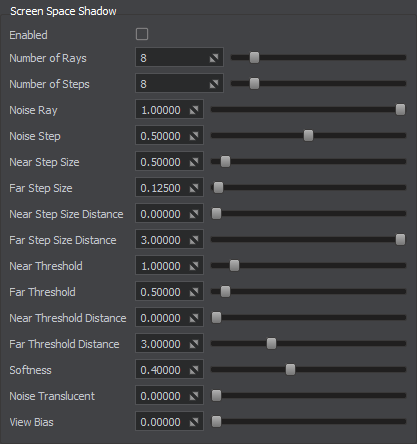Click the Far Step Size Distance value field

click(169, 240)
